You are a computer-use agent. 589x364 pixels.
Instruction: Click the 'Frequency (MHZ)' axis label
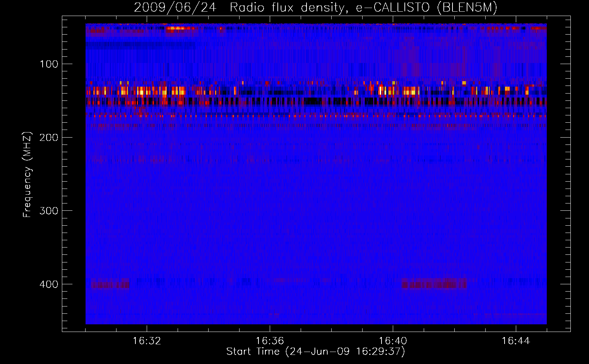(x=27, y=174)
